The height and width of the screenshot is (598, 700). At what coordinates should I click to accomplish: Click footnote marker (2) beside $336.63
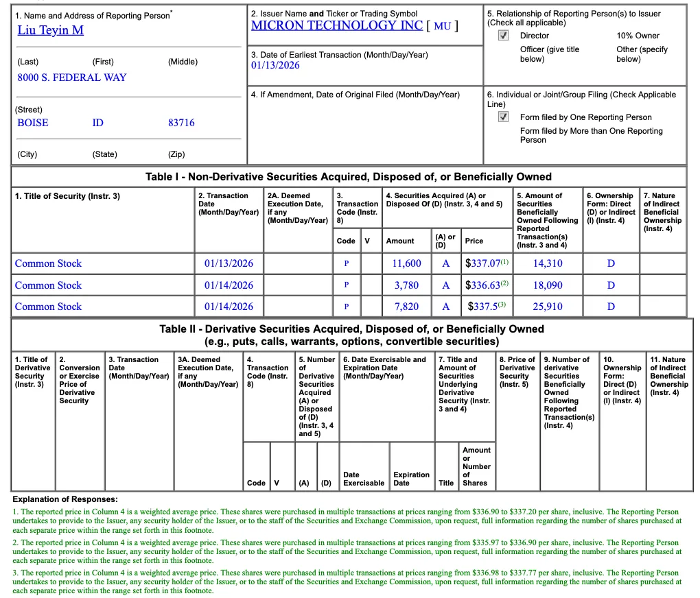[504, 283]
